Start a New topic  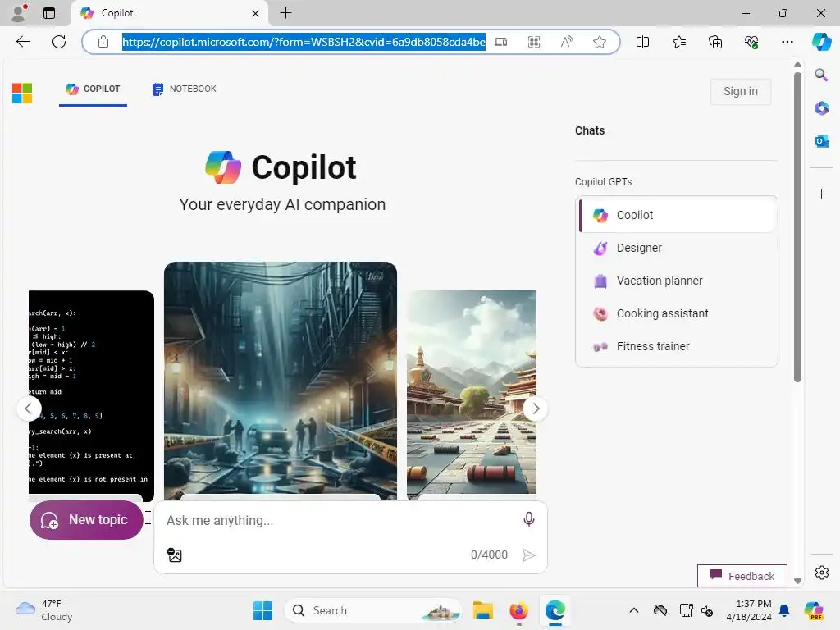(86, 520)
